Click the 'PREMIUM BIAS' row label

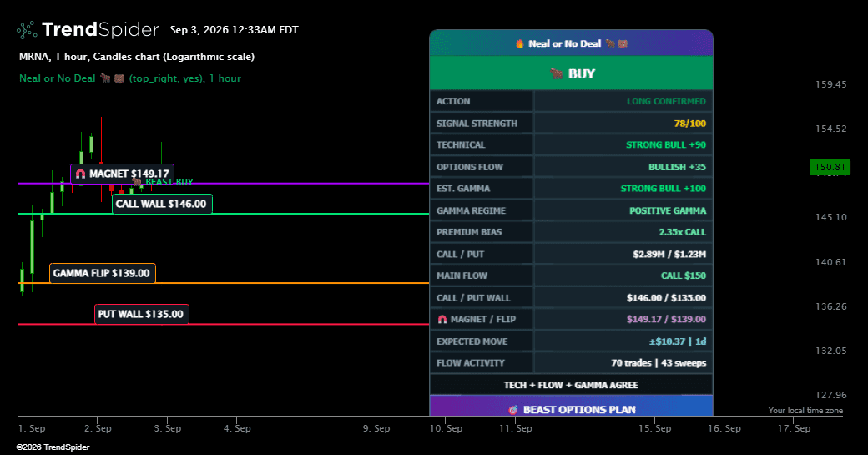pos(469,232)
